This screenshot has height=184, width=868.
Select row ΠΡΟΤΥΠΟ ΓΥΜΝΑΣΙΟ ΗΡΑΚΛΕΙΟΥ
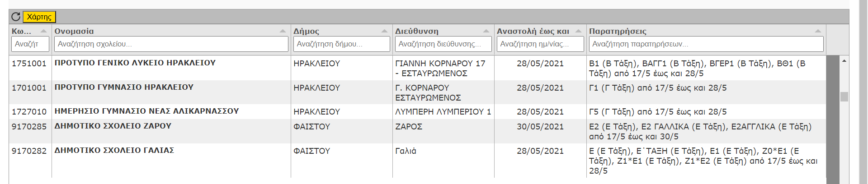coord(417,92)
